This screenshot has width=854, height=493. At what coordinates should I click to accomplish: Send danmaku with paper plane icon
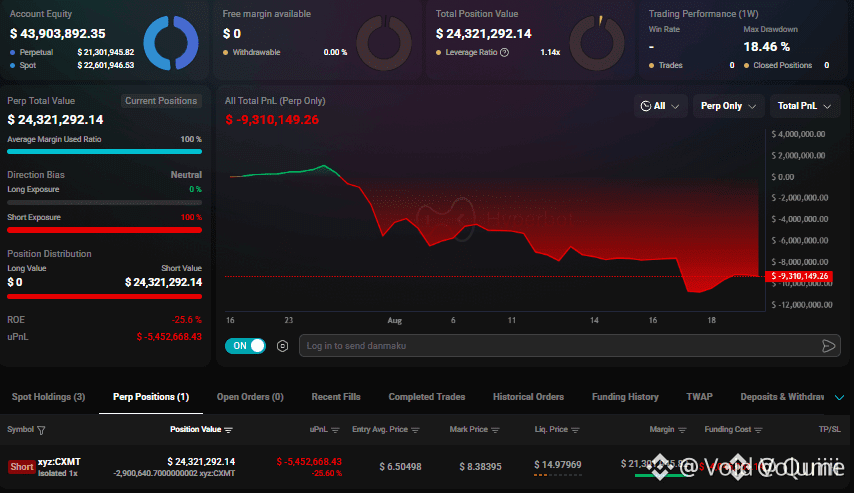pos(828,346)
